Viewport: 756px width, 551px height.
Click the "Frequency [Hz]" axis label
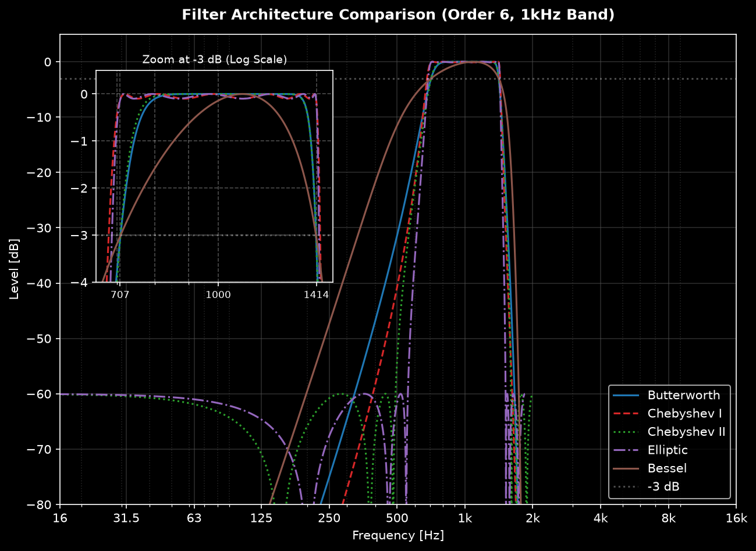tap(398, 535)
